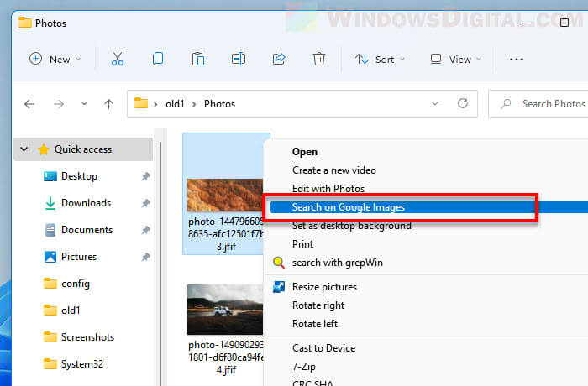Image resolution: width=588 pixels, height=386 pixels.
Task: Go forward with the right arrow
Action: [x=59, y=104]
